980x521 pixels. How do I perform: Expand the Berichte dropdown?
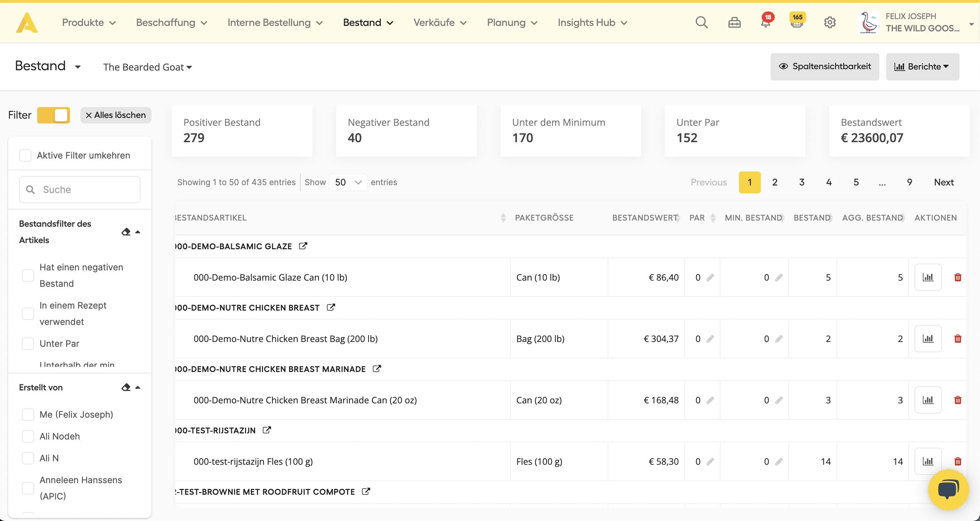click(922, 66)
